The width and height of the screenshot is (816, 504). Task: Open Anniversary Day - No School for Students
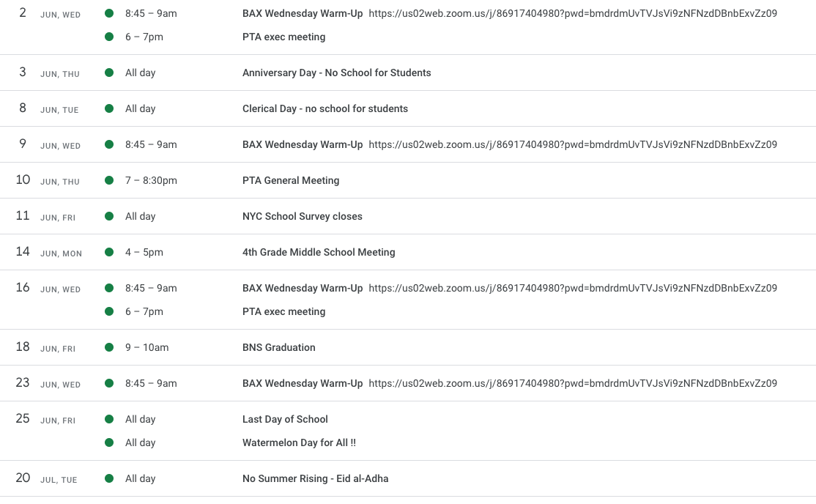click(337, 73)
